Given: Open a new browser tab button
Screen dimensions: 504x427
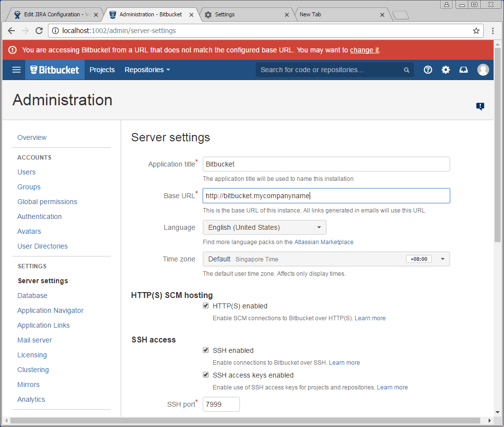Looking at the screenshot, I should pos(401,15).
